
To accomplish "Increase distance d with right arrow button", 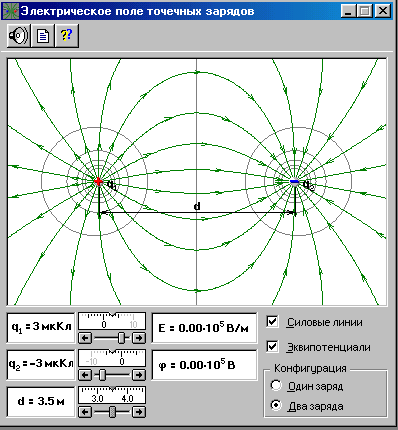I will pyautogui.click(x=139, y=412).
